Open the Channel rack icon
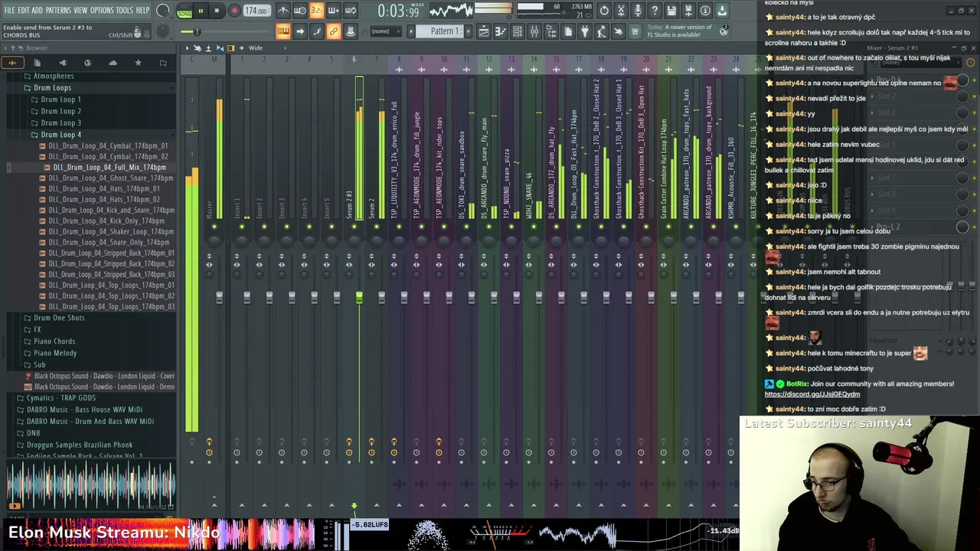 [518, 31]
